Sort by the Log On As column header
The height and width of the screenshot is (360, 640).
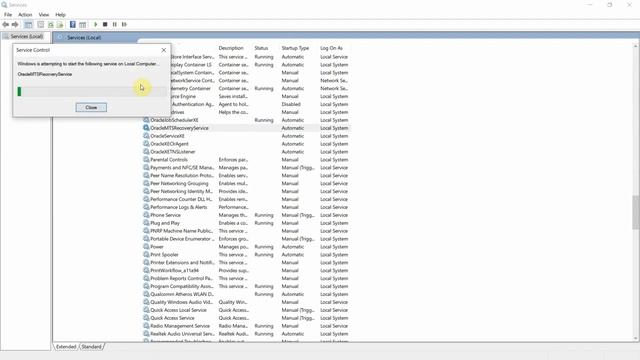331,48
